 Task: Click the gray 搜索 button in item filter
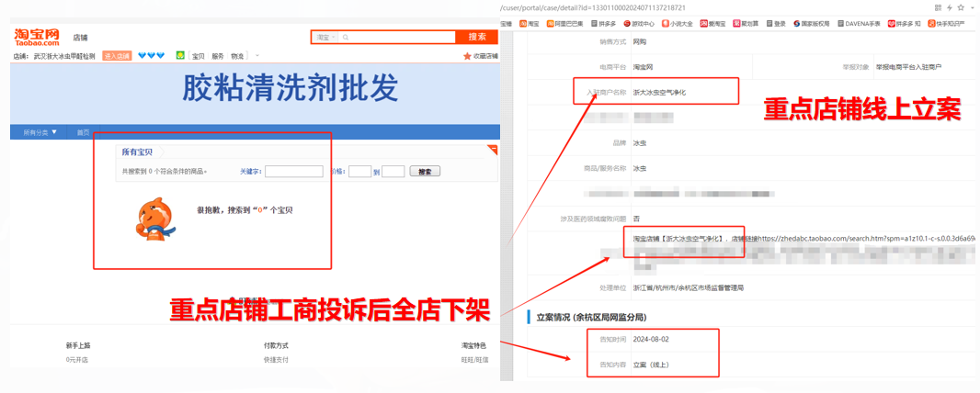tap(425, 172)
